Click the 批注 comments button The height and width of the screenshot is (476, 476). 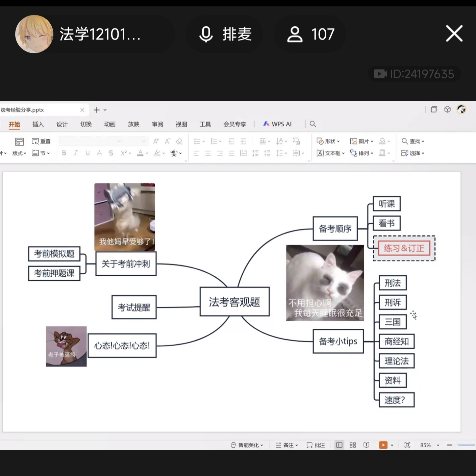(316, 445)
